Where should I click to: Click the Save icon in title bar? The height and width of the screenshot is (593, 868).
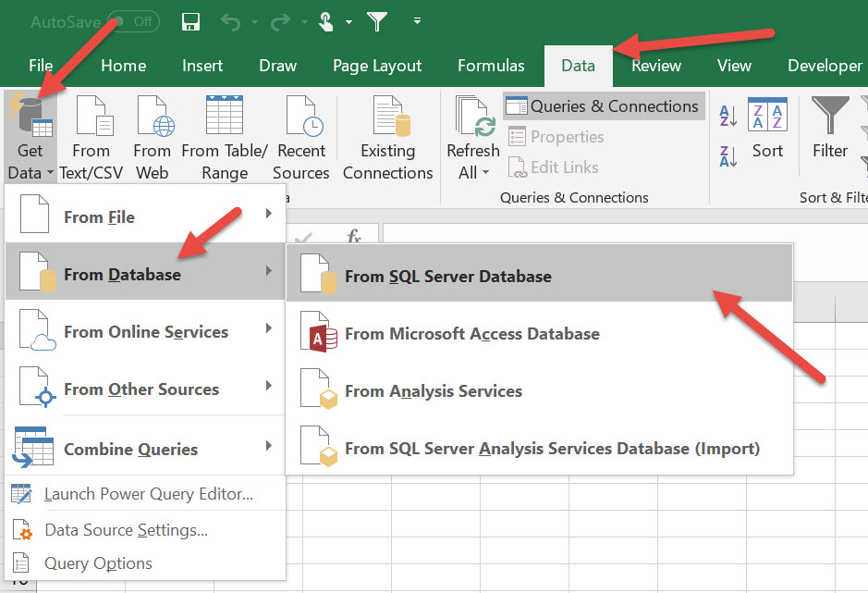click(191, 21)
